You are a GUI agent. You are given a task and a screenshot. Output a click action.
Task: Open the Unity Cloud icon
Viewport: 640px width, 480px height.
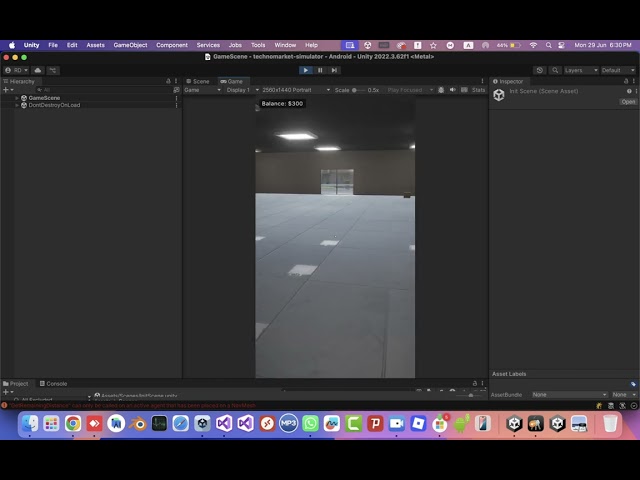click(x=38, y=70)
